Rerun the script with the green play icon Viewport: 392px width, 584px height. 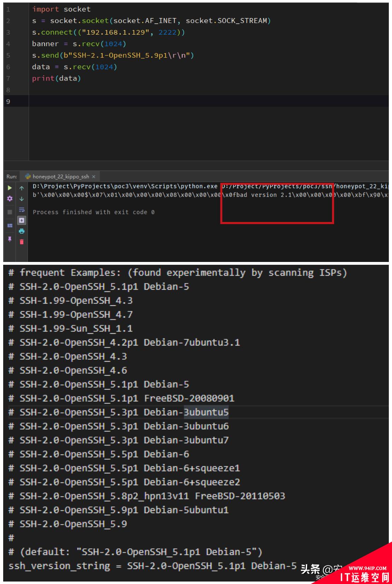[10, 188]
